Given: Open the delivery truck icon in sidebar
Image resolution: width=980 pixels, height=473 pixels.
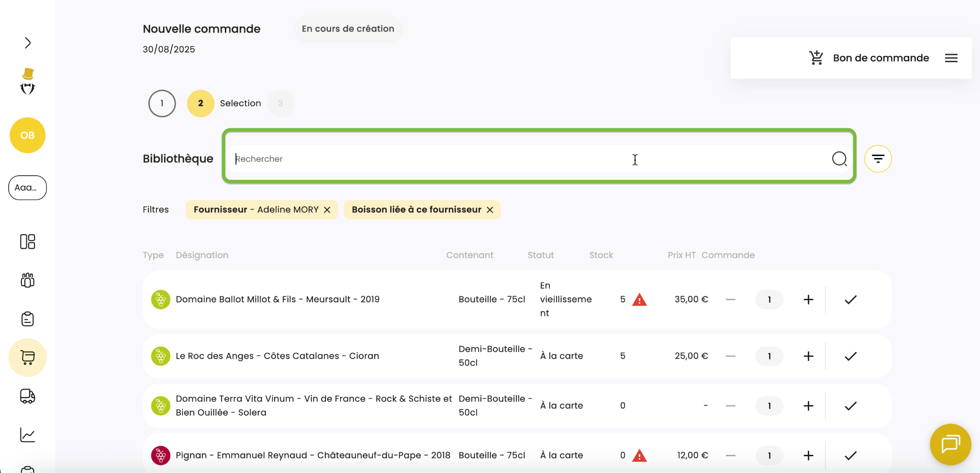Looking at the screenshot, I should coord(28,396).
